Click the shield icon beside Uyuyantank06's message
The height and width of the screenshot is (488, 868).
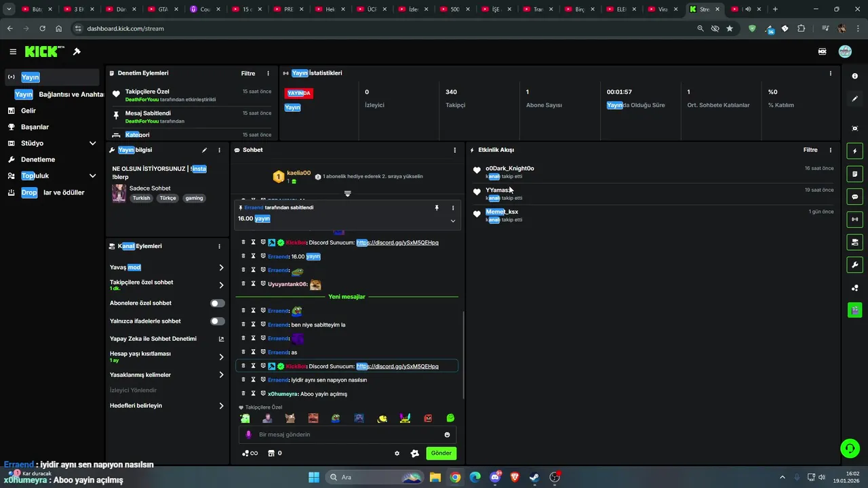coord(263,284)
